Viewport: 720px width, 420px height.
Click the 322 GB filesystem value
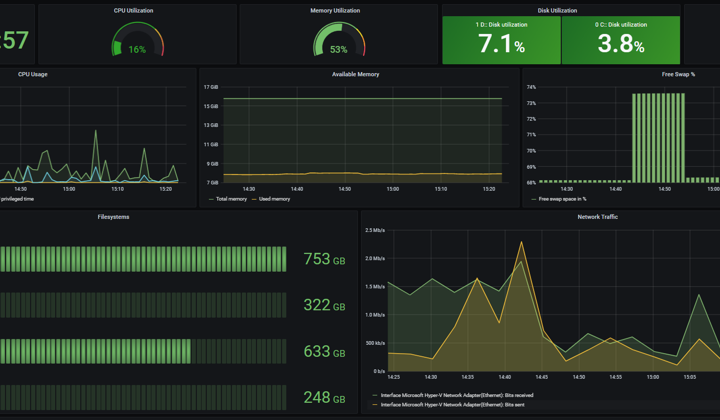[324, 305]
